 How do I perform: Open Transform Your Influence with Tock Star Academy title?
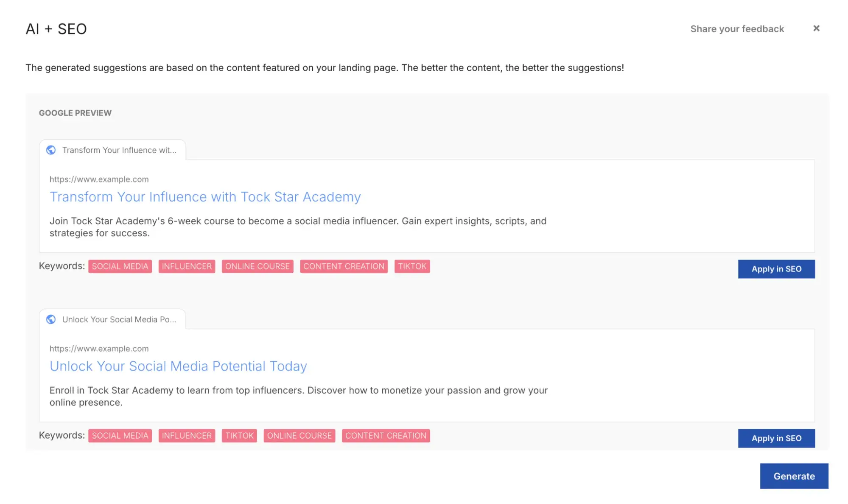pos(205,197)
